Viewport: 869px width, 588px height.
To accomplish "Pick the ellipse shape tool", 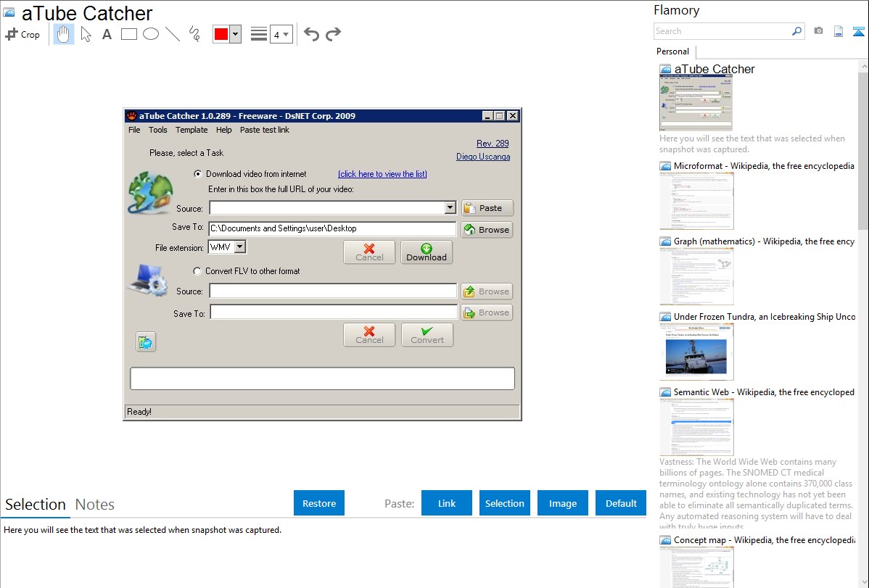I will point(151,34).
